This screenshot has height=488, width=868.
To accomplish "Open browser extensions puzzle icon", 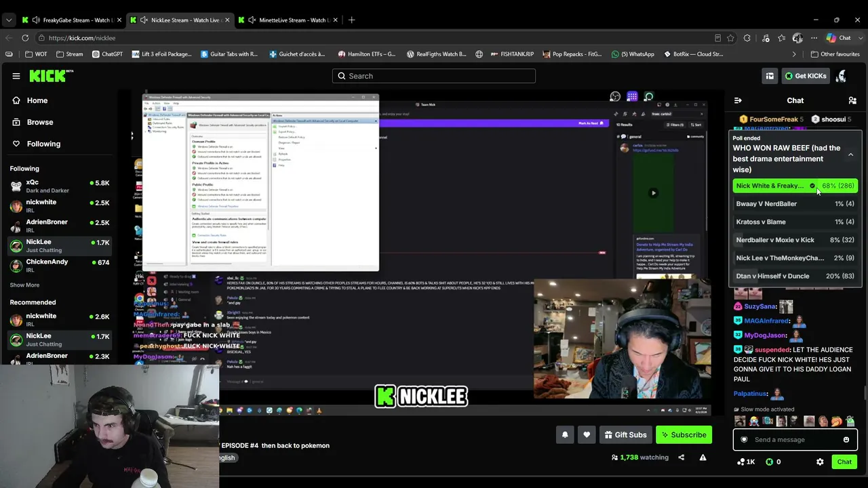I will (747, 38).
